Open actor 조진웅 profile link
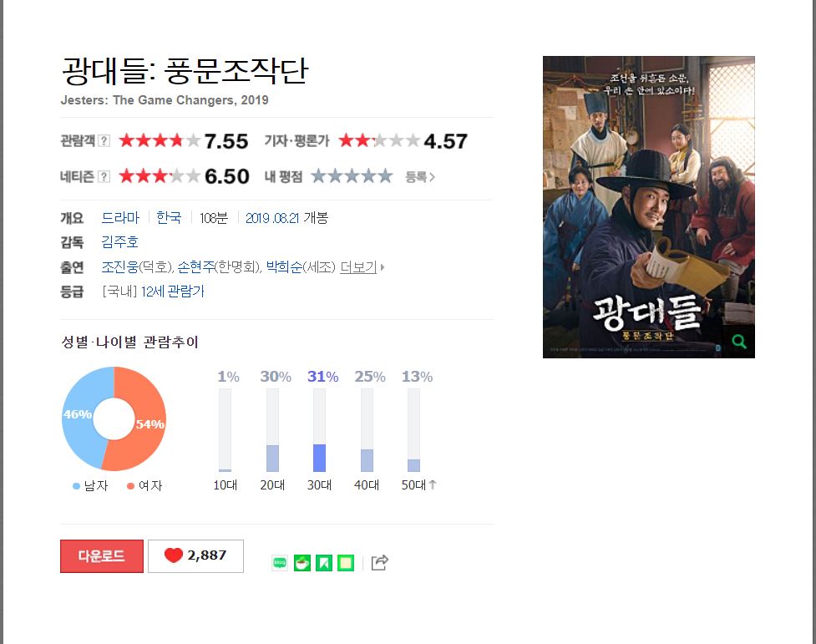816x644 pixels. (x=119, y=267)
